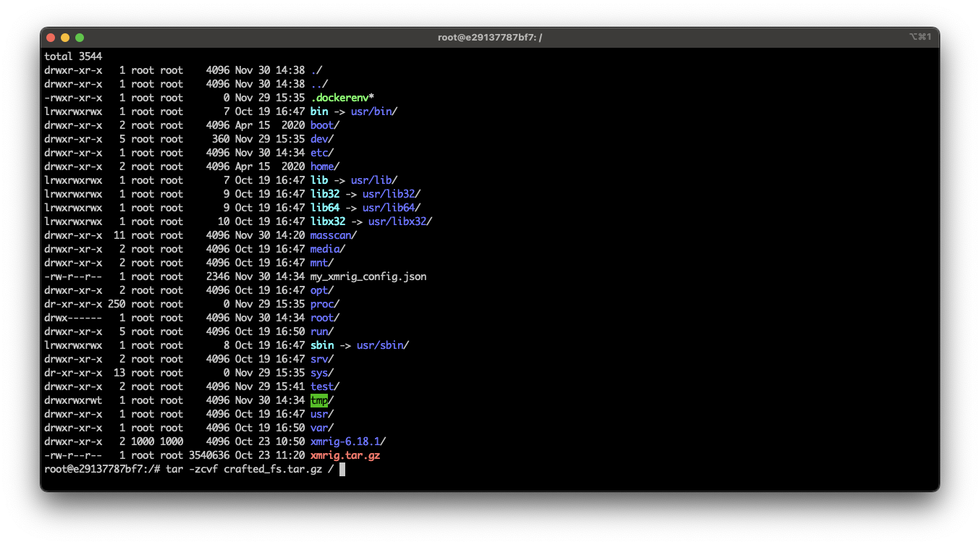Click the usr/lib32/ symlink target
980x545 pixels.
392,194
